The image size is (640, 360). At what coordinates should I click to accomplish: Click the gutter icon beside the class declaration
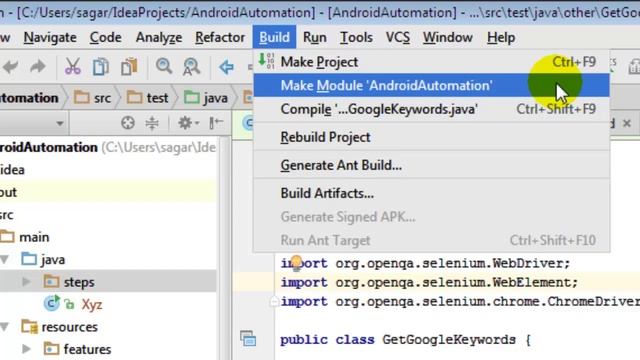248,338
